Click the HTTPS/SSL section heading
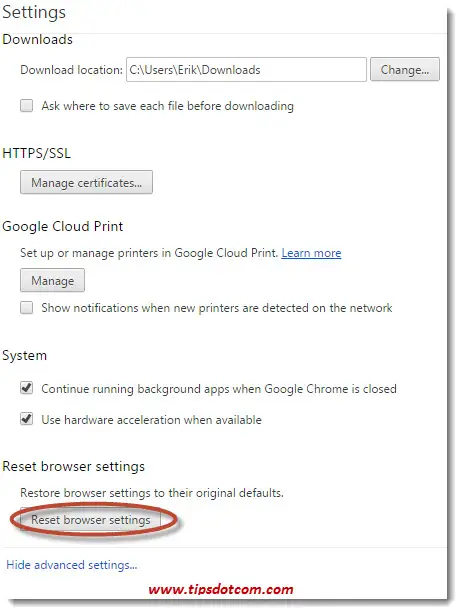 point(37,153)
